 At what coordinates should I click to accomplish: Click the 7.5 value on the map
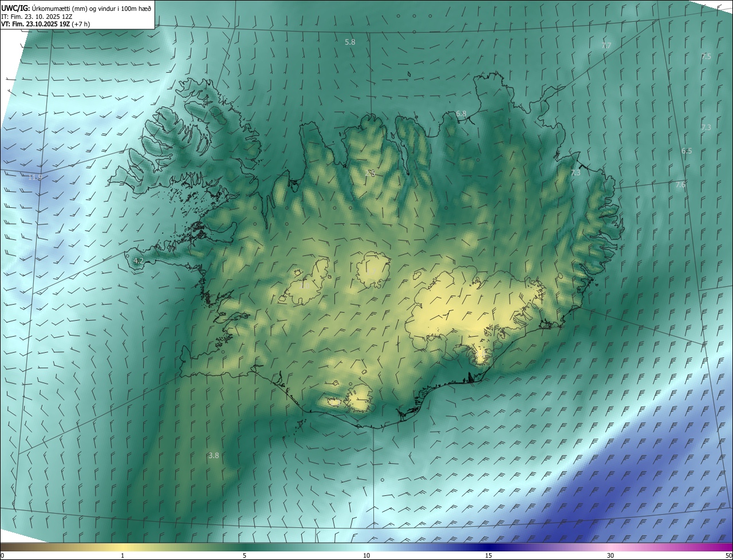pos(706,56)
